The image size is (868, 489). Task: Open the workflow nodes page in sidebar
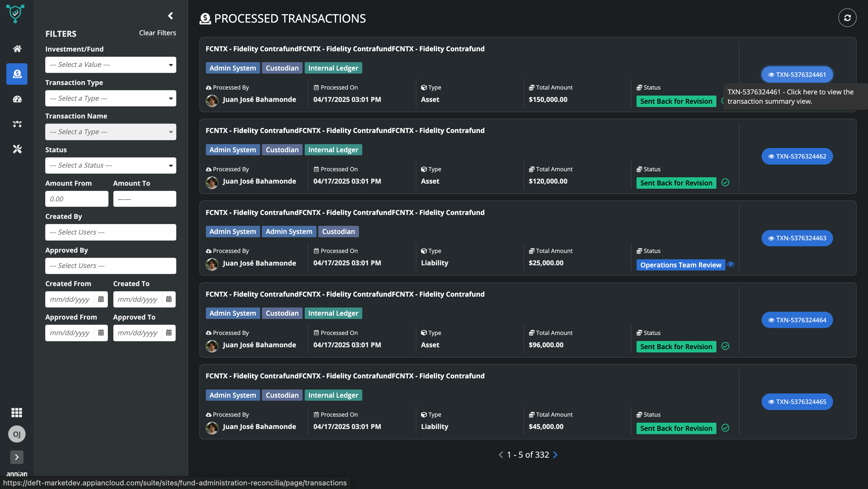coord(17,124)
